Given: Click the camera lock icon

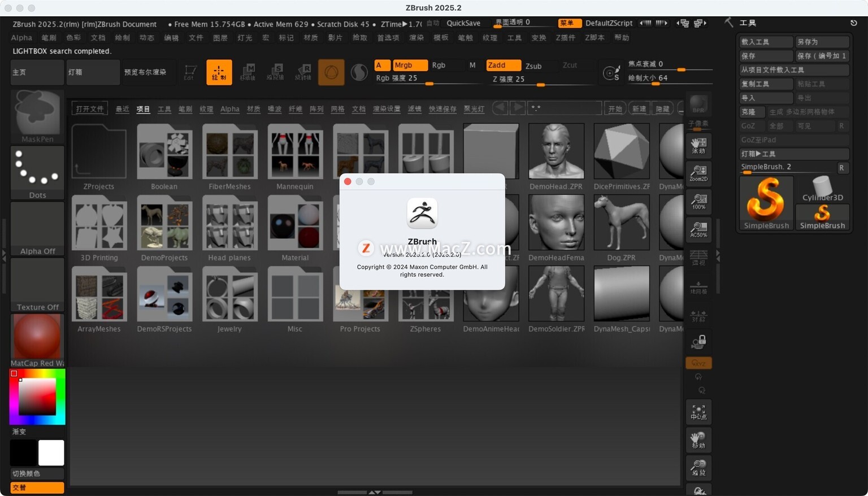Looking at the screenshot, I should [x=698, y=342].
